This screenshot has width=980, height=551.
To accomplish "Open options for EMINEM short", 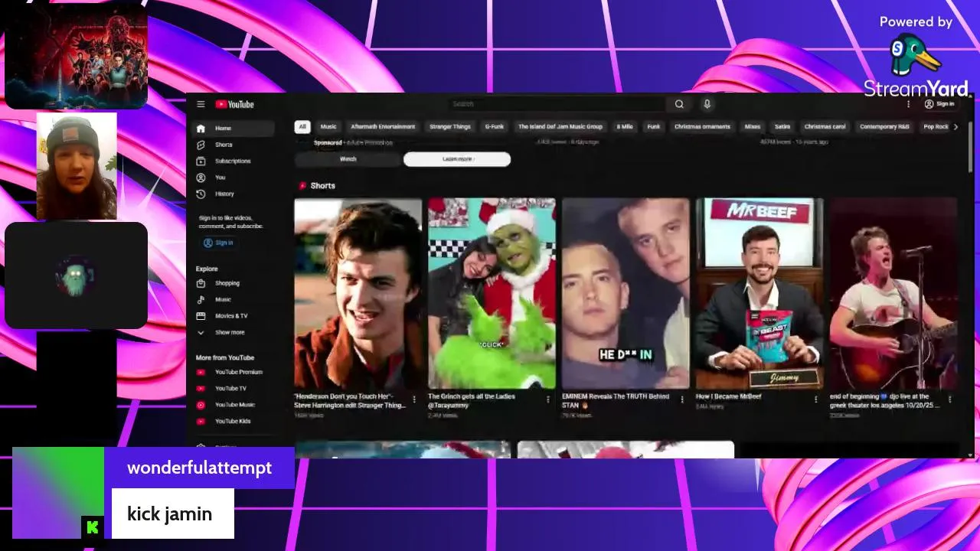I will tap(682, 399).
